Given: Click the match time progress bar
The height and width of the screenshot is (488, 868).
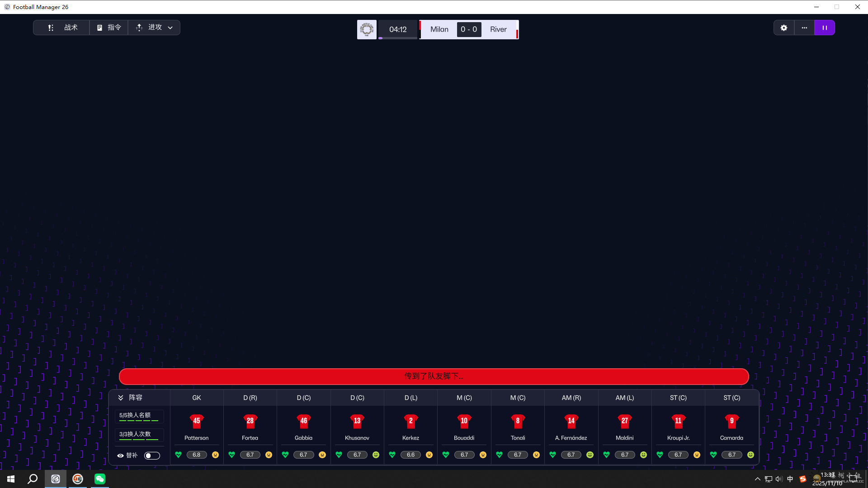Looking at the screenshot, I should [x=397, y=38].
